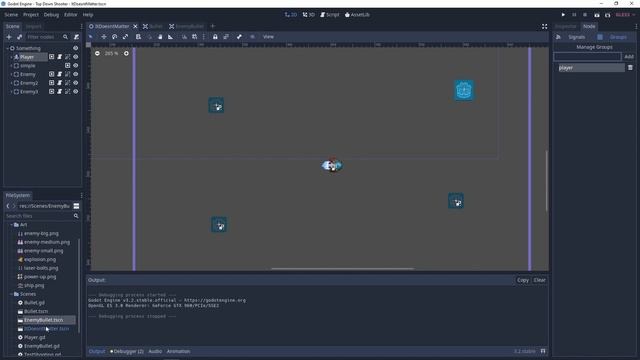Click the signals icon on the Enemy2 node
640x360 pixels.
67,83
